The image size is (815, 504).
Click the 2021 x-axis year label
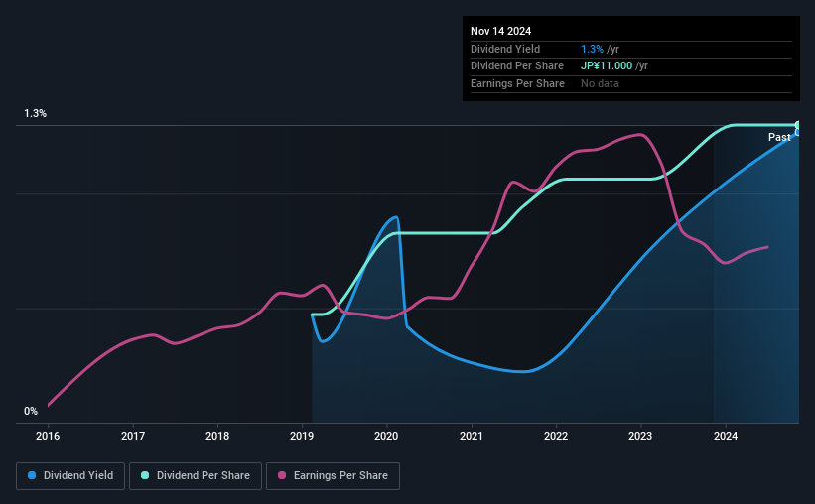pos(472,435)
